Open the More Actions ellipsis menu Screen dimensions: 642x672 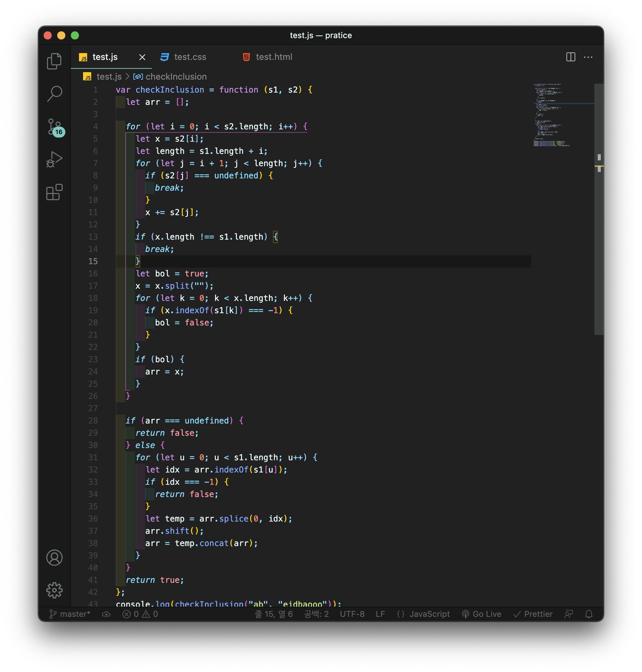pyautogui.click(x=588, y=57)
